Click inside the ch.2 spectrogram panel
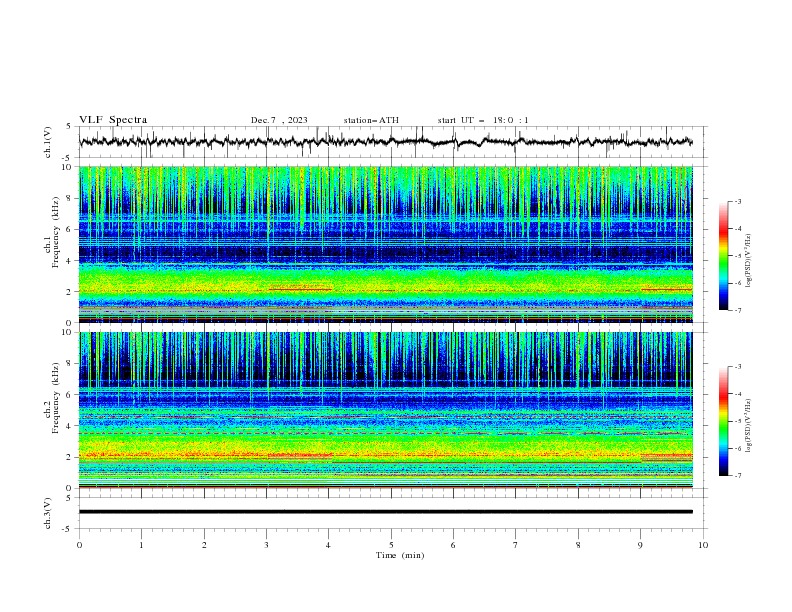 tap(385, 410)
